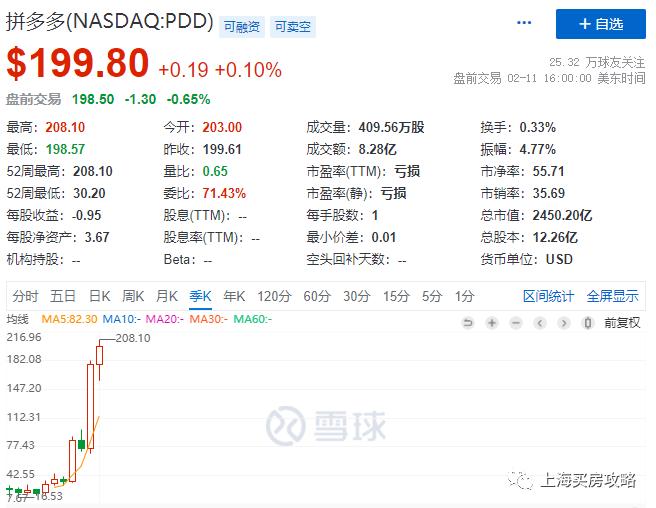Click 全屏显示 to show fullscreen chart
The width and height of the screenshot is (656, 508).
tap(612, 296)
